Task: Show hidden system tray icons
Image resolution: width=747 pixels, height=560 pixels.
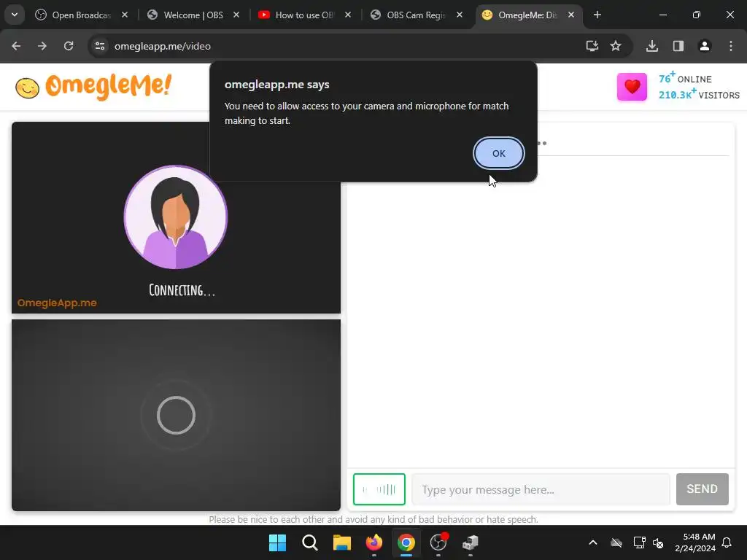Action: click(592, 542)
